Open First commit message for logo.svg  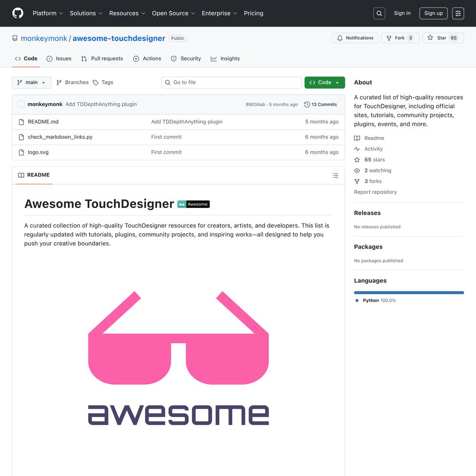pos(166,152)
